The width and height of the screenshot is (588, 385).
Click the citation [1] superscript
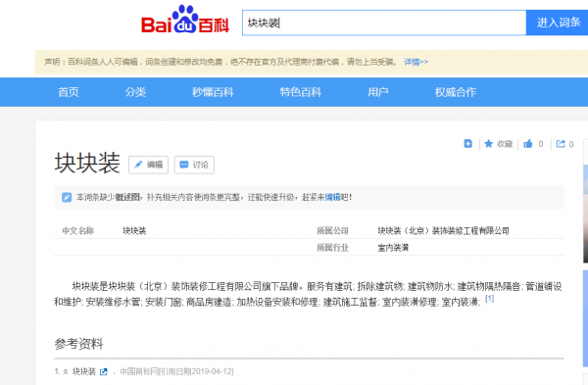coord(489,299)
